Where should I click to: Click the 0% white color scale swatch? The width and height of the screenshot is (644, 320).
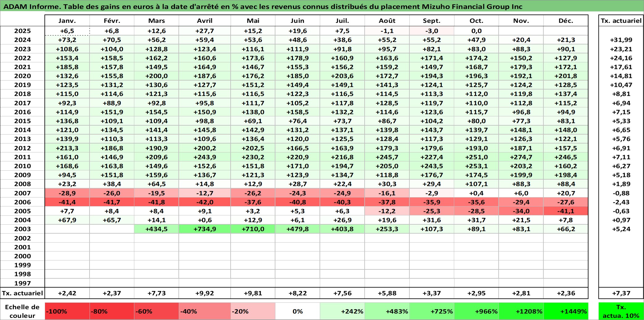click(298, 311)
